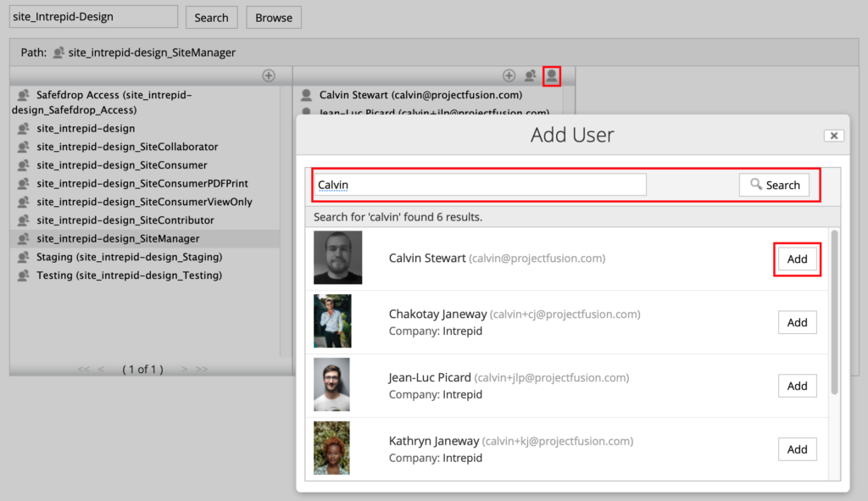Click the plus icon in the right column header
The image size is (868, 501).
[x=509, y=76]
